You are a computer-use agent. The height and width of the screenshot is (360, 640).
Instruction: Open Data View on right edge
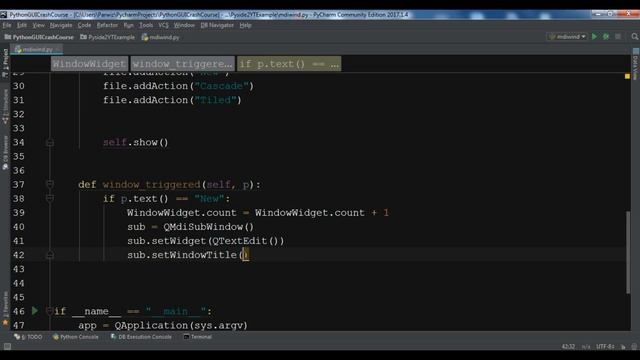636,64
